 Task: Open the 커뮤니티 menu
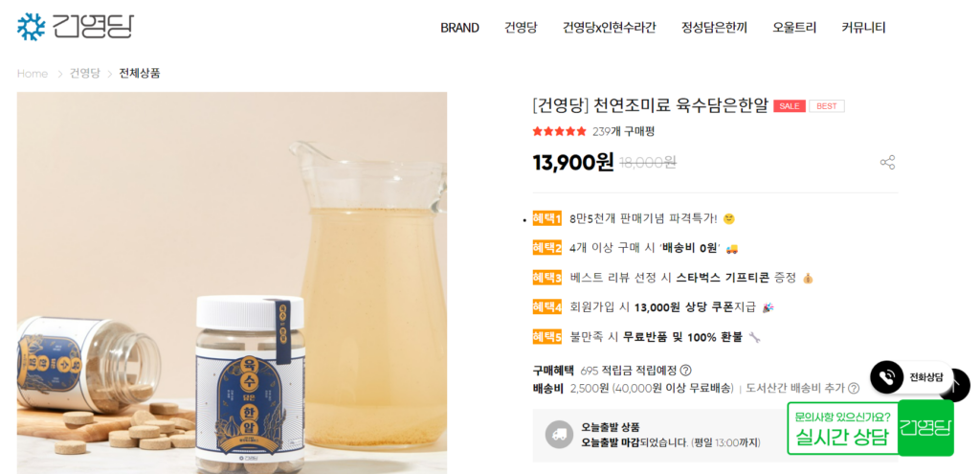coord(864,28)
